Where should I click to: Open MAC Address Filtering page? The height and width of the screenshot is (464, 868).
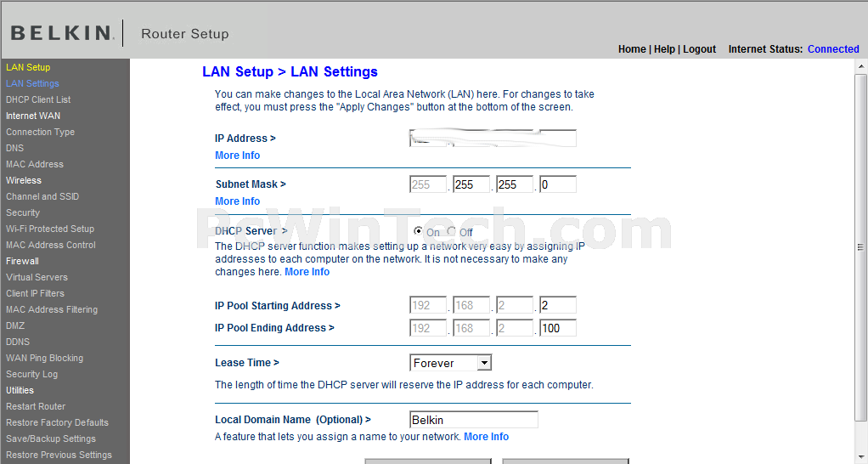(52, 309)
